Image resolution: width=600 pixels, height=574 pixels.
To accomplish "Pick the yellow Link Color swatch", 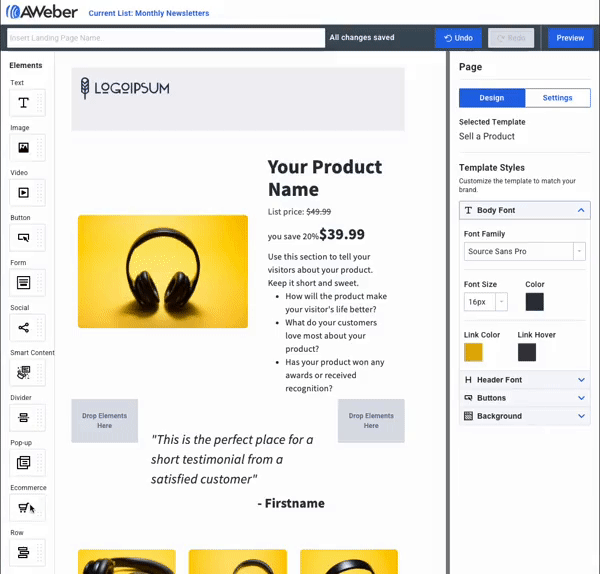I will [473, 352].
